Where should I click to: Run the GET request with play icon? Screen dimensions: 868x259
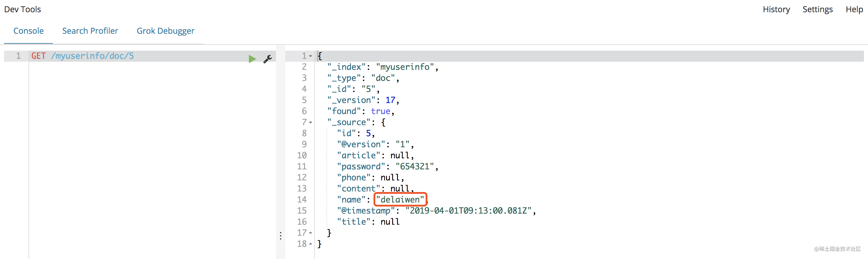(252, 59)
